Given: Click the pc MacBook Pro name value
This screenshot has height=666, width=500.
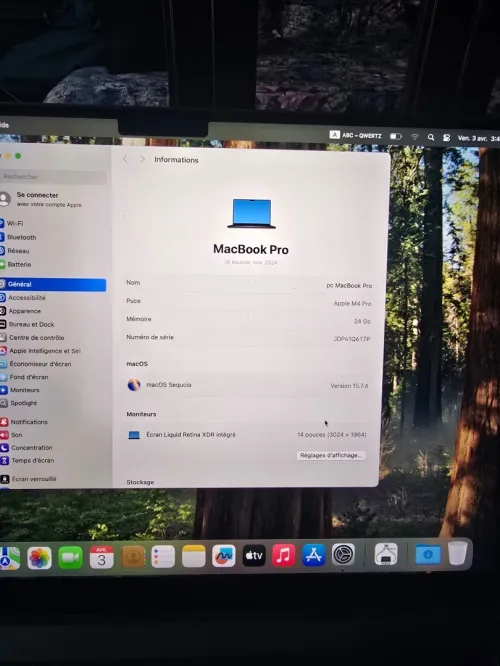Looking at the screenshot, I should click(x=349, y=286).
